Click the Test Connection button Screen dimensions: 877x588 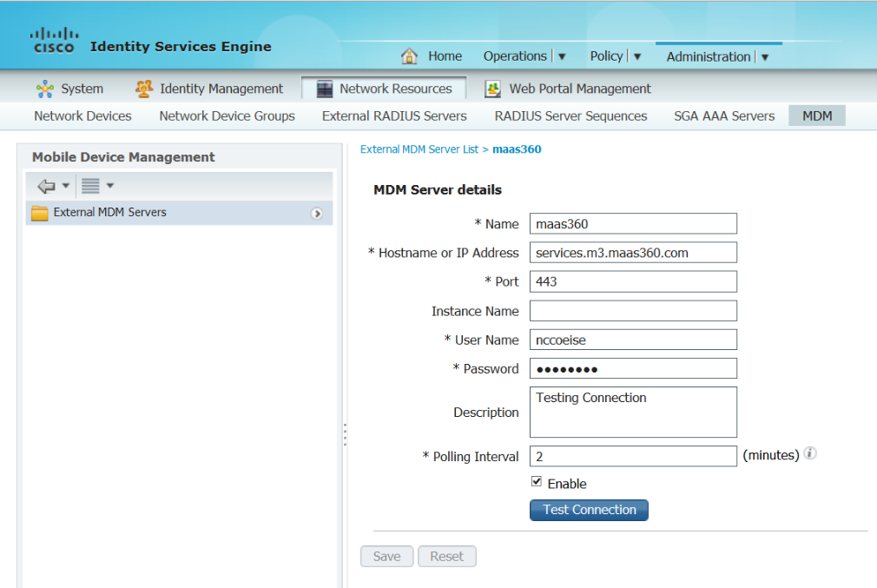pyautogui.click(x=589, y=510)
